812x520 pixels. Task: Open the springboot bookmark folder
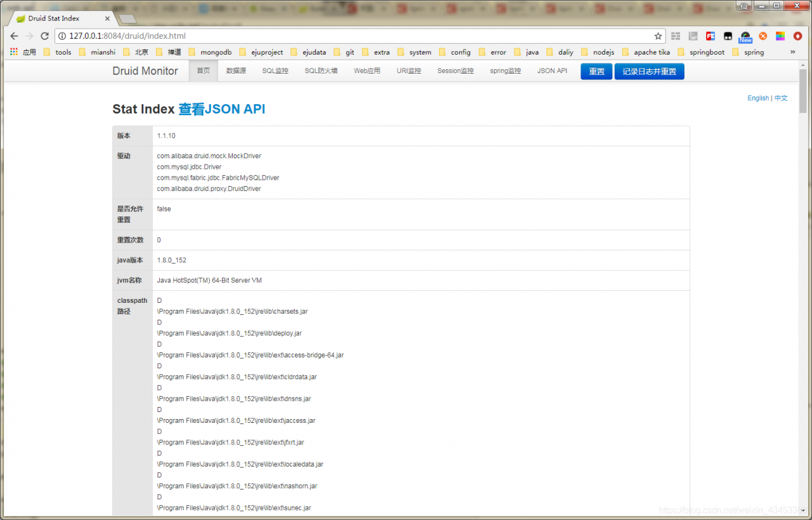[x=701, y=52]
